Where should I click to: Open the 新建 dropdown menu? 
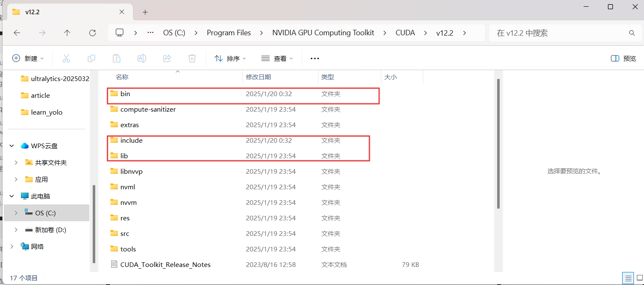[28, 58]
